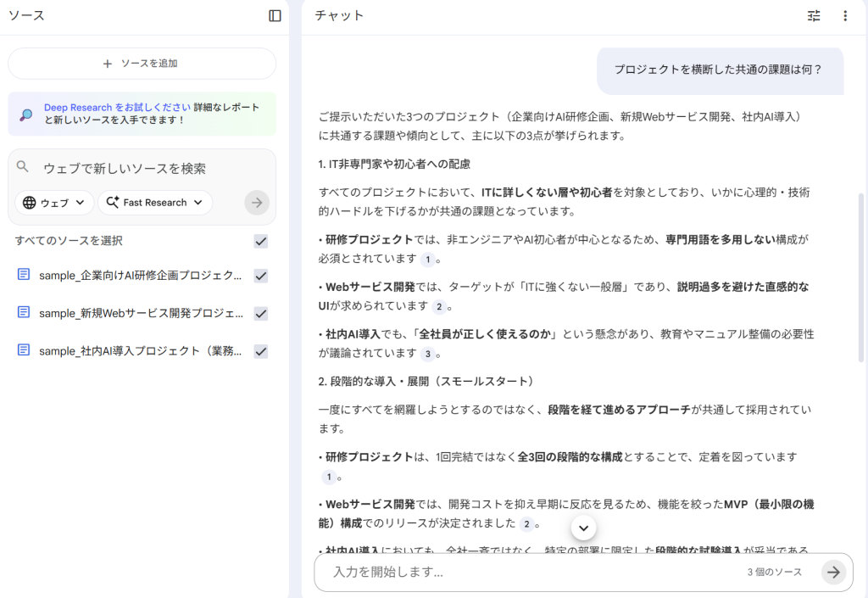Toggle the すべてのソースを選択 checkbox
The height and width of the screenshot is (598, 868).
coord(261,242)
